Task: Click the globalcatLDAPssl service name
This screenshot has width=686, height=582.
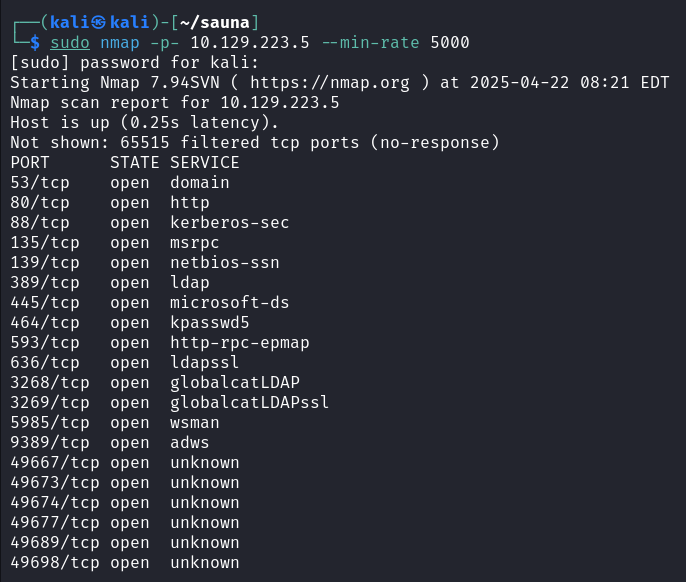Action: 249,403
